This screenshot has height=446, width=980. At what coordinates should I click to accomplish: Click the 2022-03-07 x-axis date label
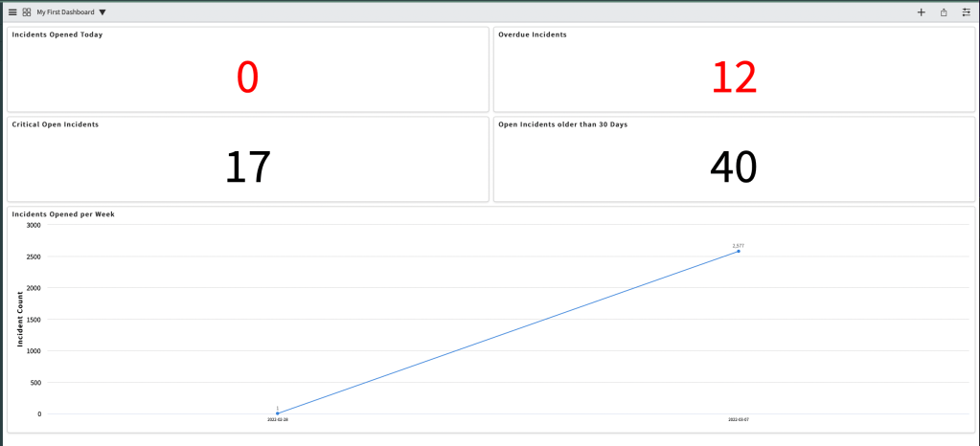[739, 420]
